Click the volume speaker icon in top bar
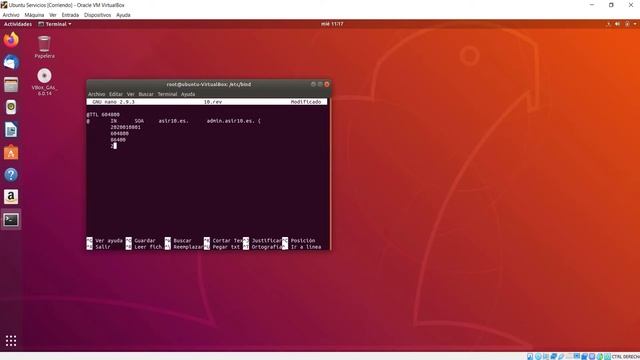 click(x=618, y=24)
